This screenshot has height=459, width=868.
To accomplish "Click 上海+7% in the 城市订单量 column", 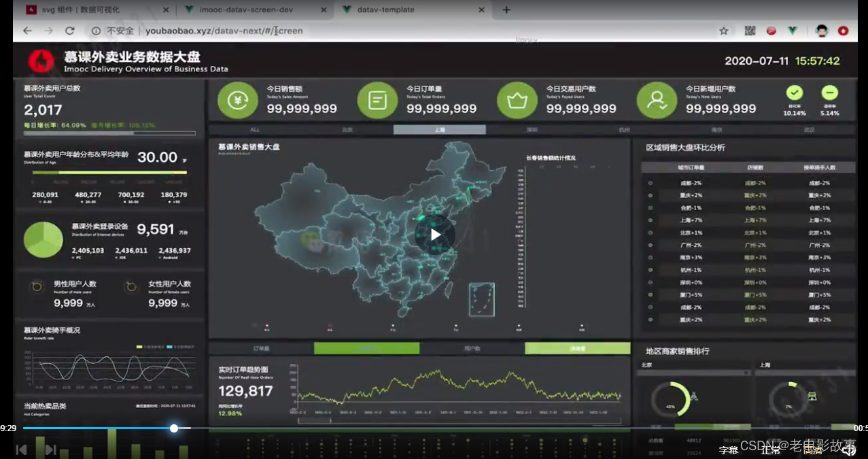I will click(691, 220).
